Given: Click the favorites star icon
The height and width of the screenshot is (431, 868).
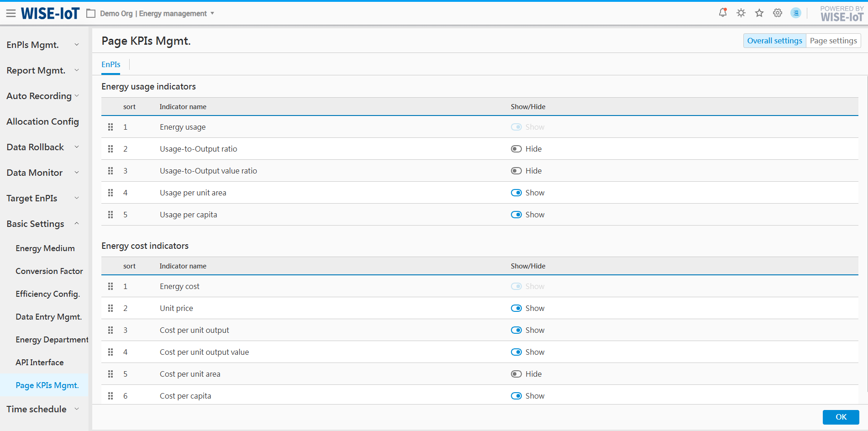Looking at the screenshot, I should pyautogui.click(x=759, y=13).
